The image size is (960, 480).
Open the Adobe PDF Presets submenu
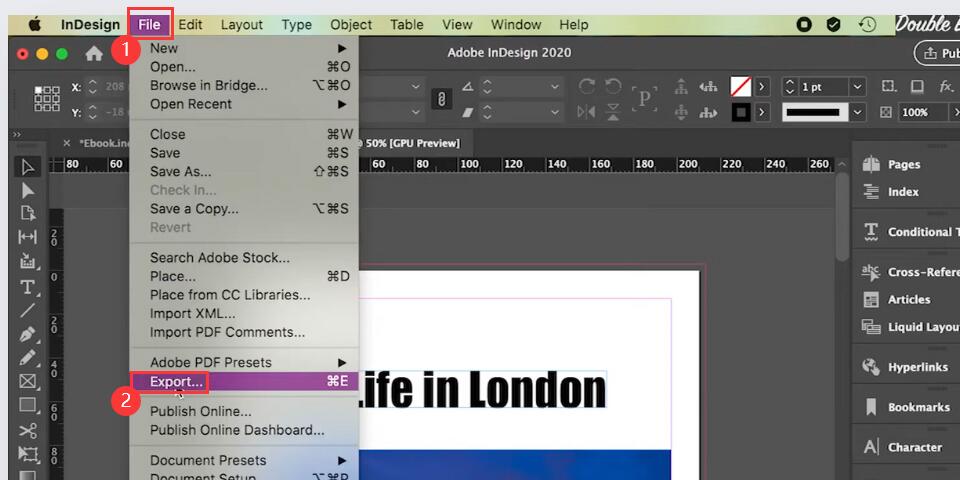pos(244,362)
